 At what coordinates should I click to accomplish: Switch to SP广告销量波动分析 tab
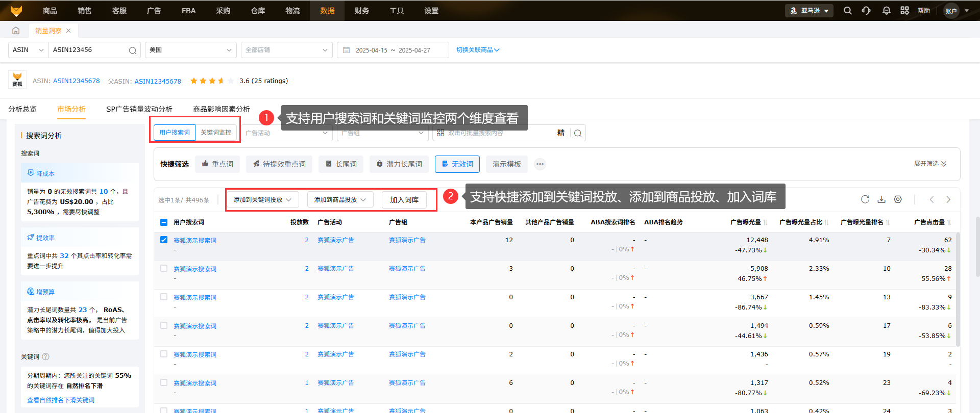(139, 109)
